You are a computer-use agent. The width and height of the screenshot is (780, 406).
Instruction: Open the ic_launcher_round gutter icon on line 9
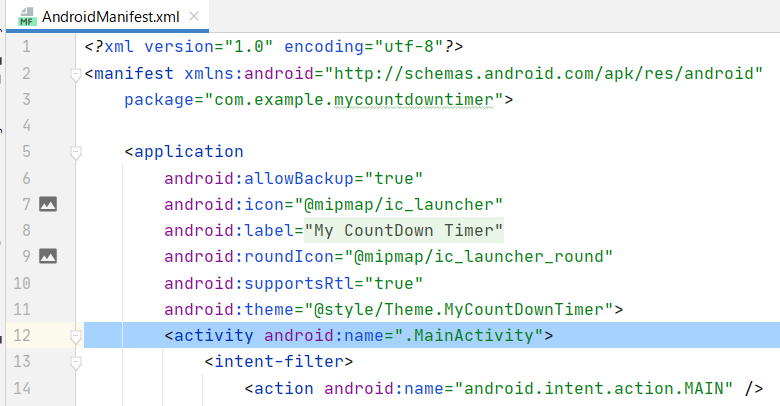48,256
